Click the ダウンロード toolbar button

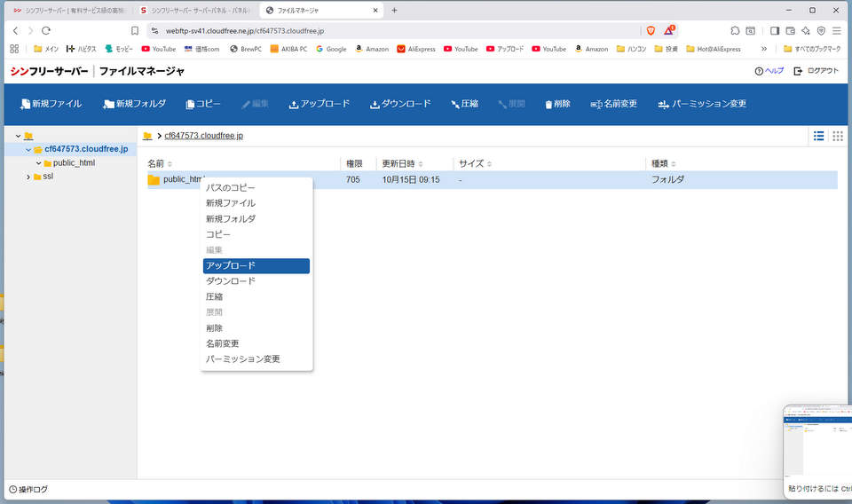click(x=400, y=104)
